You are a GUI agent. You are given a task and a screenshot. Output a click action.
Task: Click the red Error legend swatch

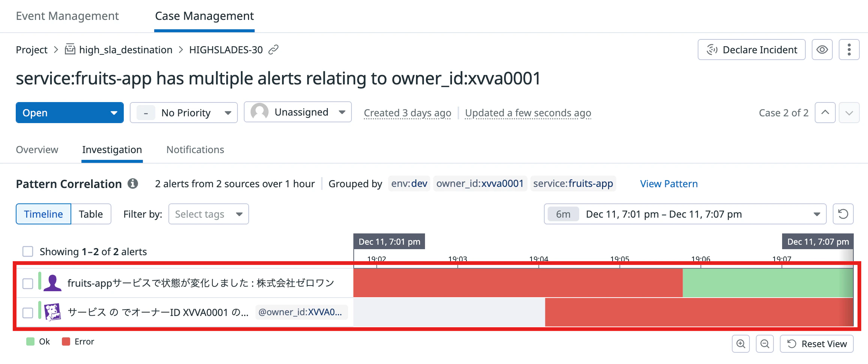click(66, 341)
